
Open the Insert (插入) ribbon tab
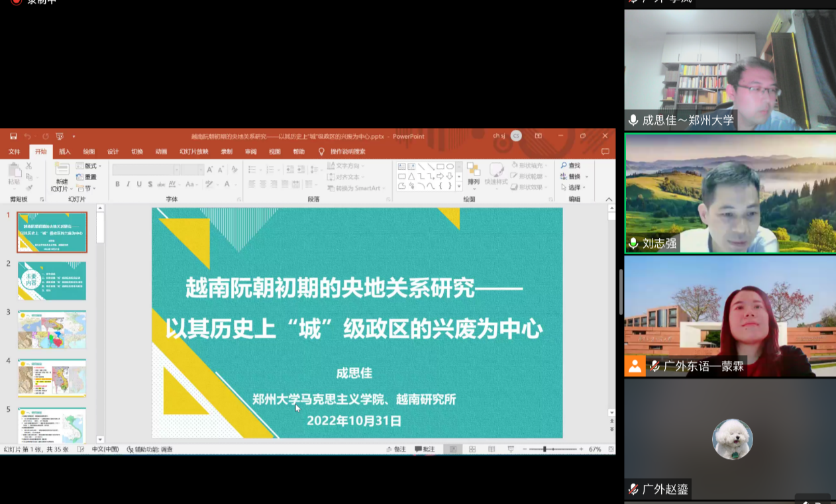coord(65,152)
